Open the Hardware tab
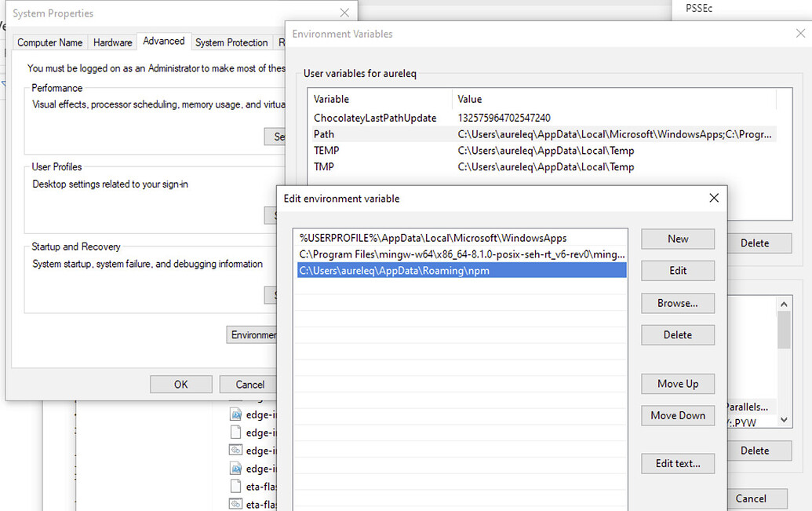 [112, 42]
